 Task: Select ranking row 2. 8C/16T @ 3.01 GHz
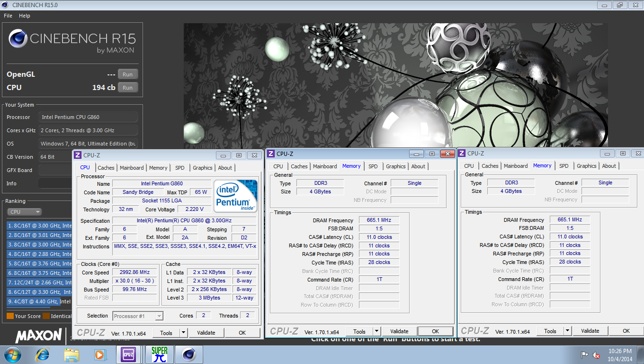click(40, 235)
